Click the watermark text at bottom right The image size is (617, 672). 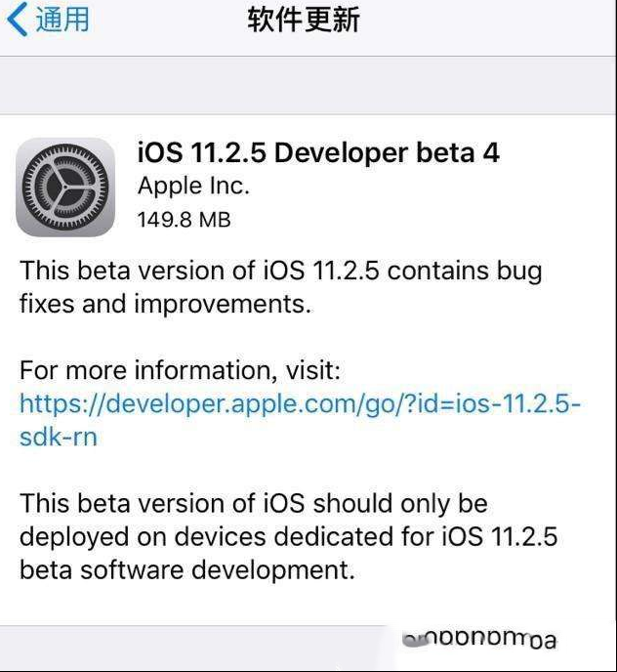(480, 640)
